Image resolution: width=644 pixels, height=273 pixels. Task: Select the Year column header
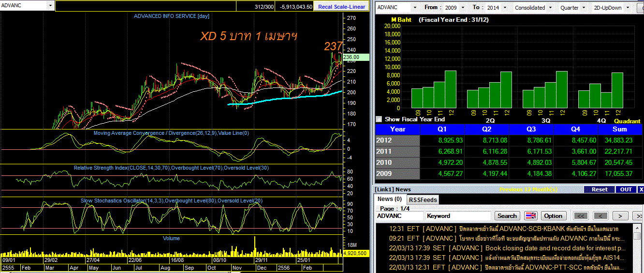coord(397,129)
